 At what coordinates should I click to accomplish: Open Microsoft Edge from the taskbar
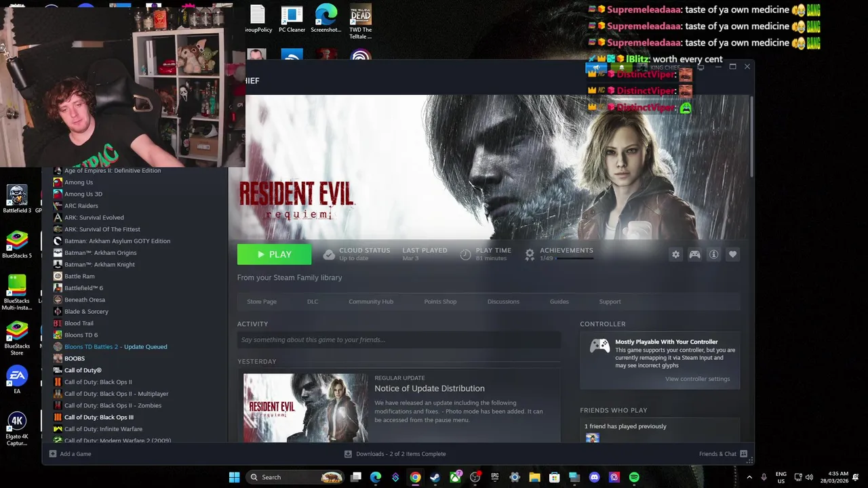coord(376,477)
